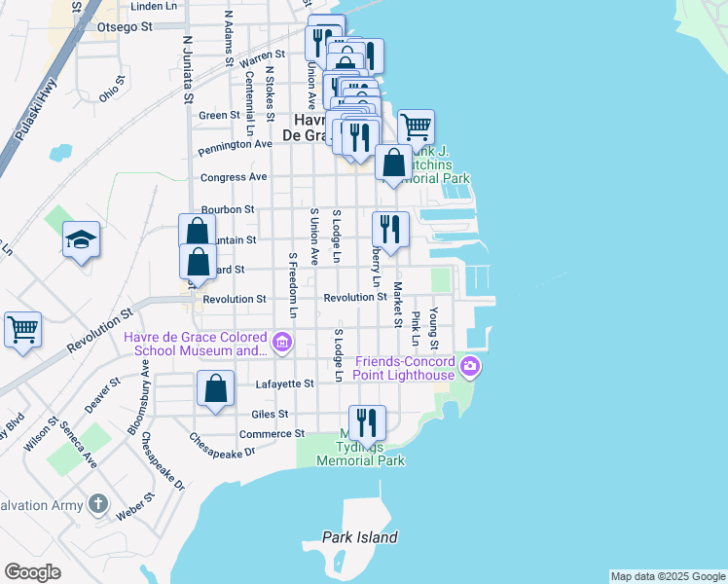Open the Salvation Army church icon
Viewport: 728px width, 584px height.
pyautogui.click(x=96, y=503)
